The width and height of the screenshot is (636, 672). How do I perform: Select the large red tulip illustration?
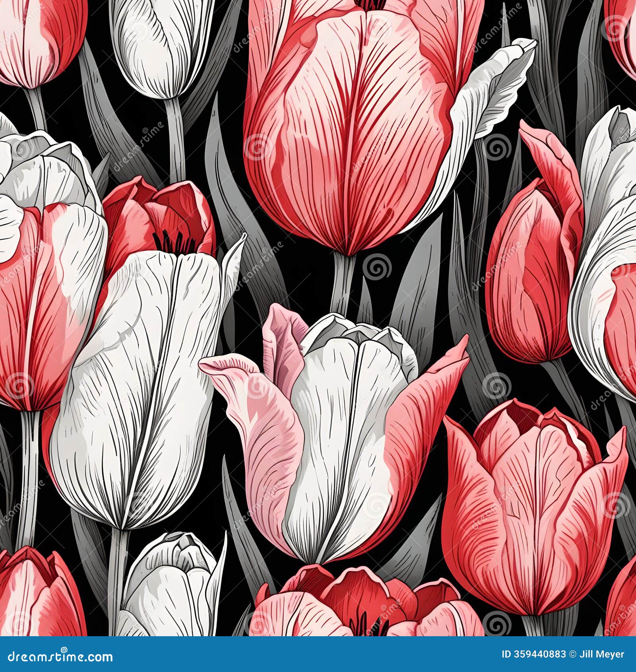click(x=350, y=119)
